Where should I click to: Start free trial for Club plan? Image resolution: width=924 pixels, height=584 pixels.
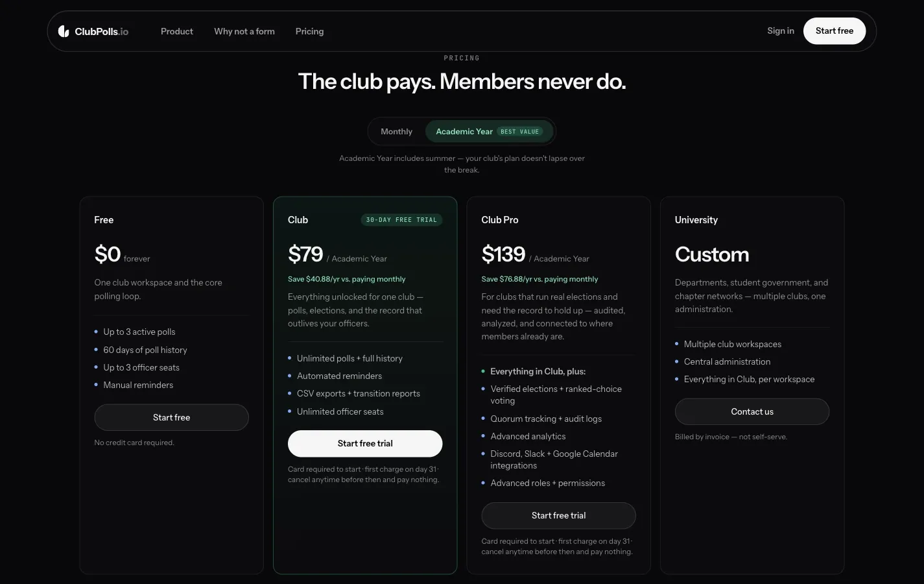(365, 443)
